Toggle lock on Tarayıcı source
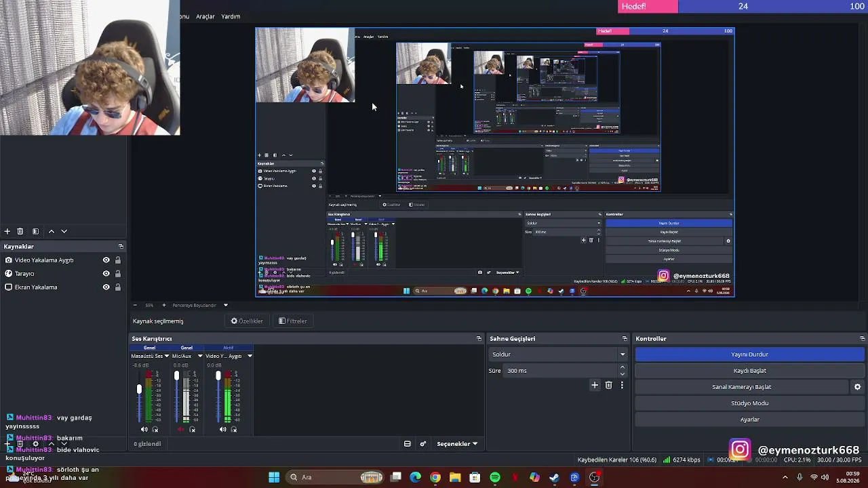 pos(117,274)
